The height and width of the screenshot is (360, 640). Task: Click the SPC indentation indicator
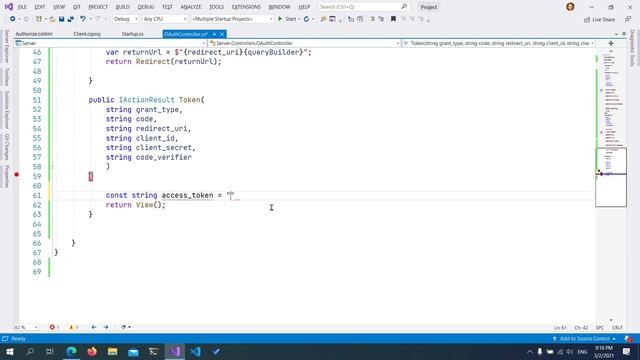pyautogui.click(x=600, y=327)
